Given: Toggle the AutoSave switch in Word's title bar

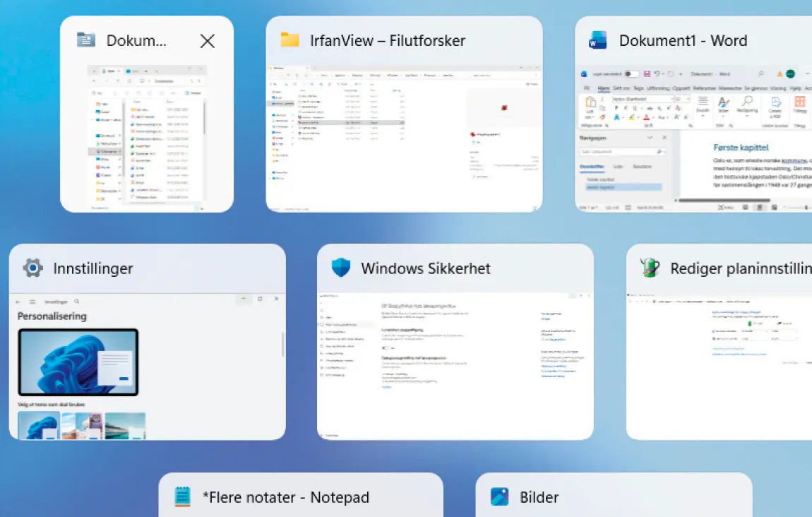Looking at the screenshot, I should (631, 73).
